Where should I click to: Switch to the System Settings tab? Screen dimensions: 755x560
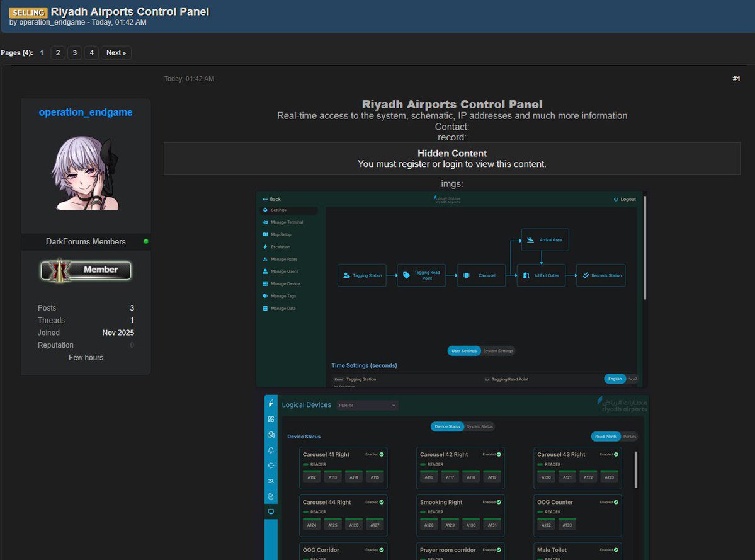(498, 351)
